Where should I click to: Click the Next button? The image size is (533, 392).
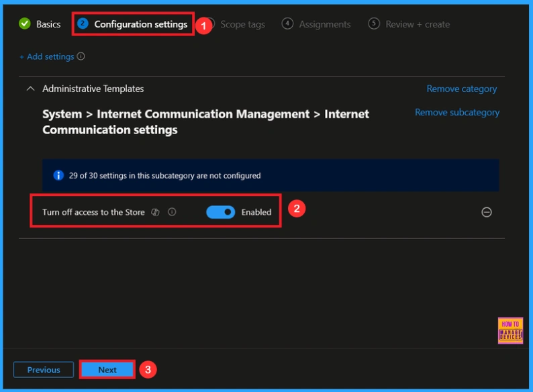coord(107,370)
